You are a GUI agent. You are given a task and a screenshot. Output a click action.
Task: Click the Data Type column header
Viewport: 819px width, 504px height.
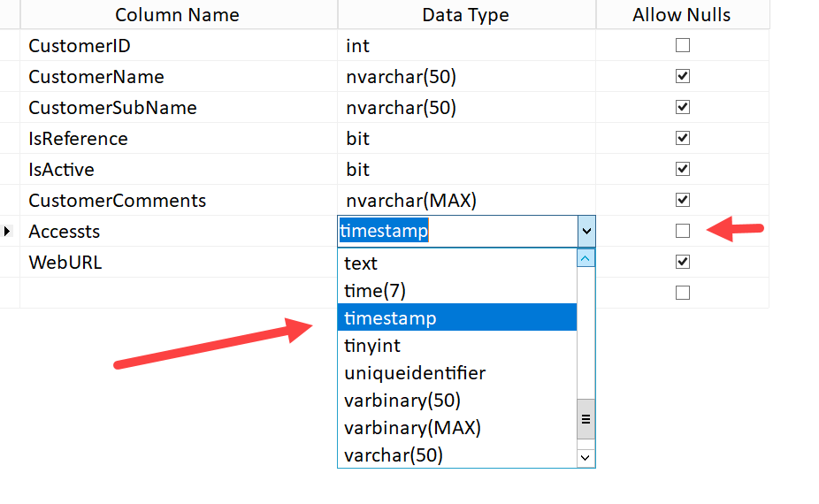pyautogui.click(x=466, y=15)
